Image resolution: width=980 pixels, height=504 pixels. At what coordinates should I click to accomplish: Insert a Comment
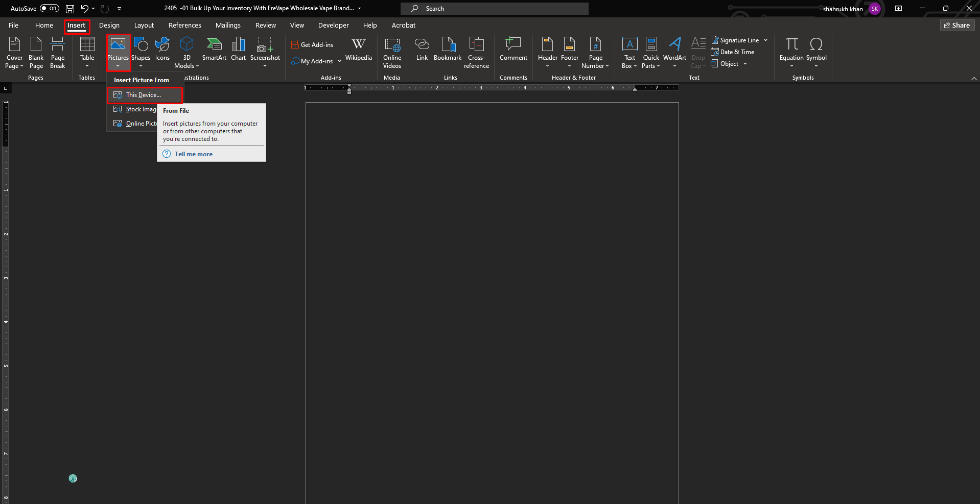click(x=513, y=50)
